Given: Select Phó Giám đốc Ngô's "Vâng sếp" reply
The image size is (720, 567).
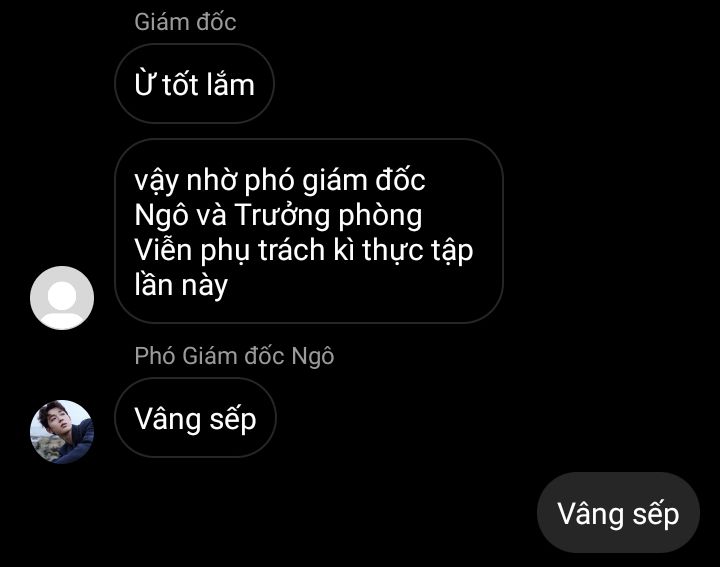Looking at the screenshot, I should [195, 418].
